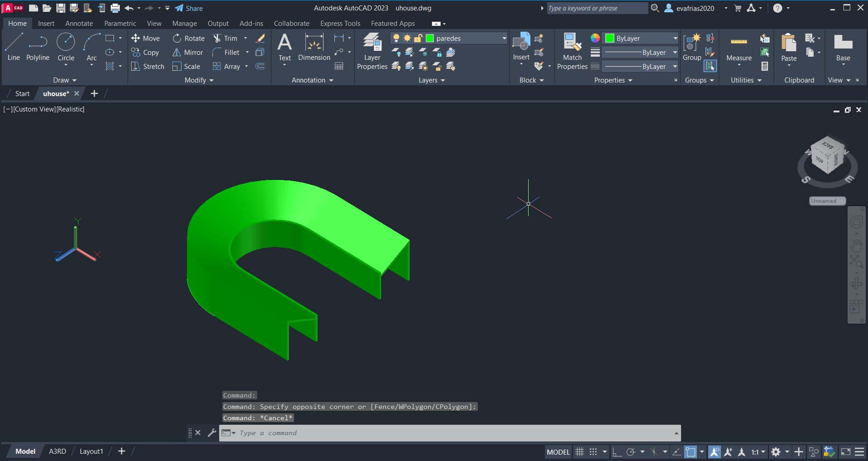Click the green layer color swatch
This screenshot has width=868, height=461.
tap(430, 39)
